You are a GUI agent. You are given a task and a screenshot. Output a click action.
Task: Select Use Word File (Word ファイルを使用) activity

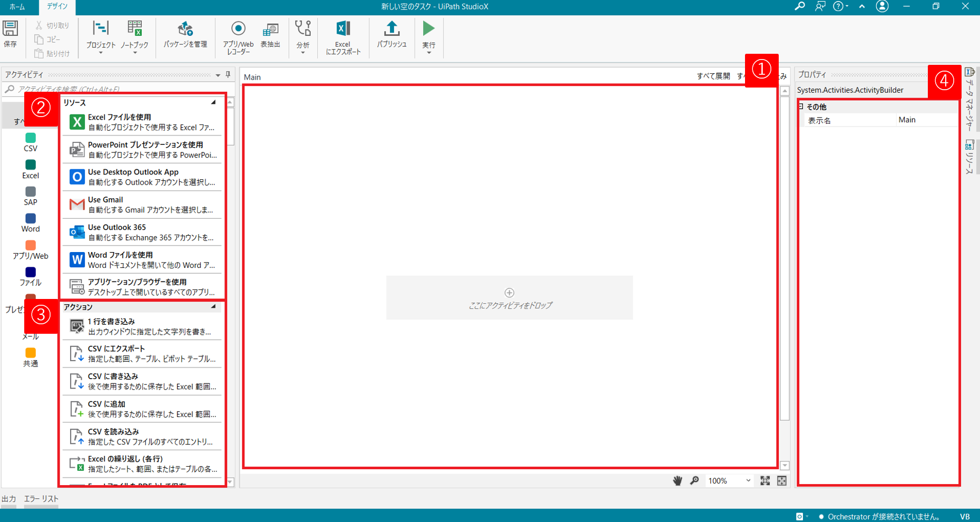click(142, 260)
